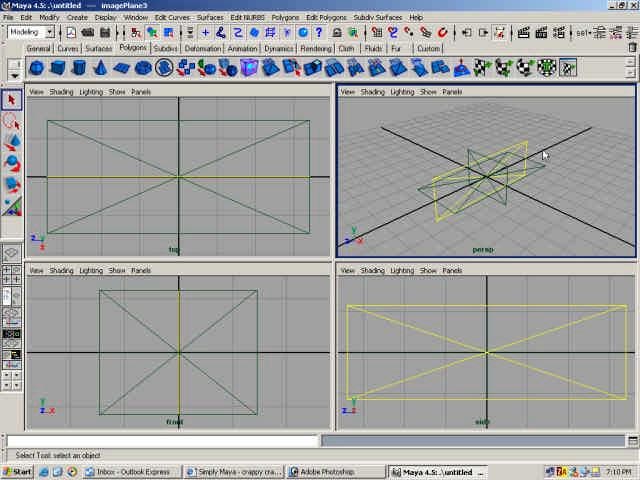Viewport: 640px width, 480px height.
Task: Activate the Lasso select tool
Action: (12, 121)
